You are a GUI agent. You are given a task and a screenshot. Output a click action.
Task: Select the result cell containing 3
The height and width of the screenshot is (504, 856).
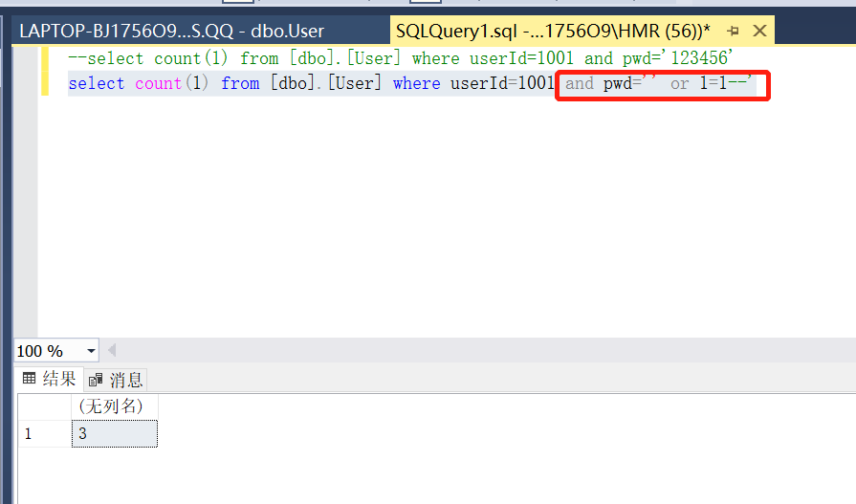[x=115, y=433]
